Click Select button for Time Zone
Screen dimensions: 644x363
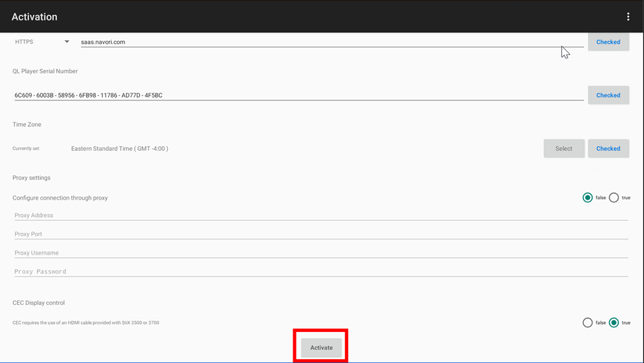coord(563,148)
